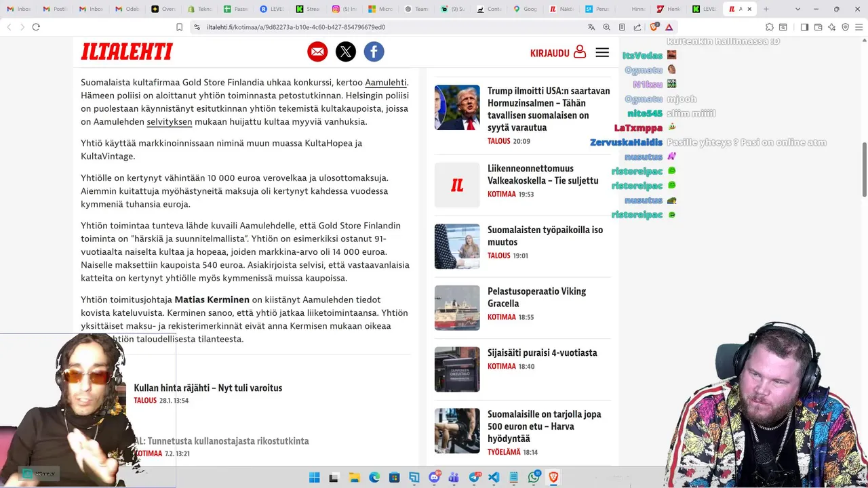Image resolution: width=868 pixels, height=488 pixels.
Task: Switch to the Google Maps tab
Action: [x=527, y=9]
